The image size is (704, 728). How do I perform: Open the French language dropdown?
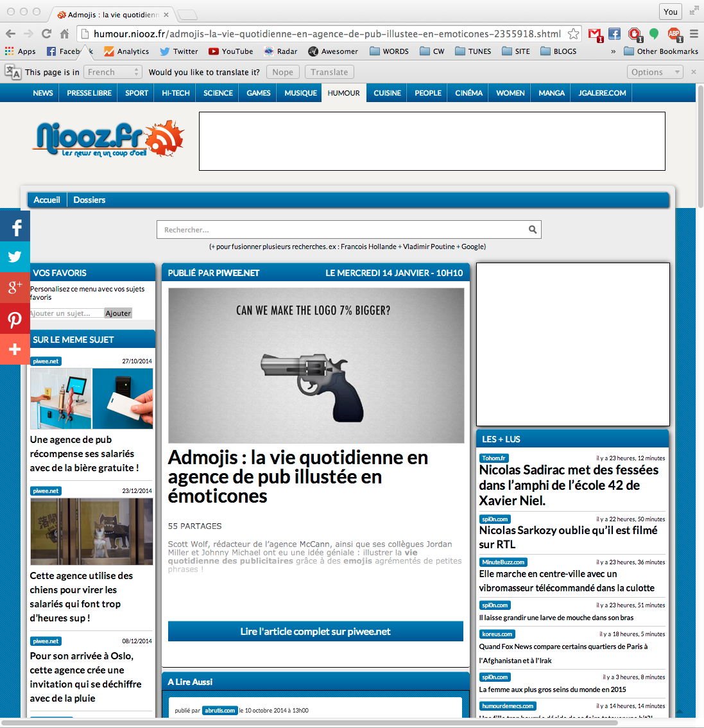[113, 72]
